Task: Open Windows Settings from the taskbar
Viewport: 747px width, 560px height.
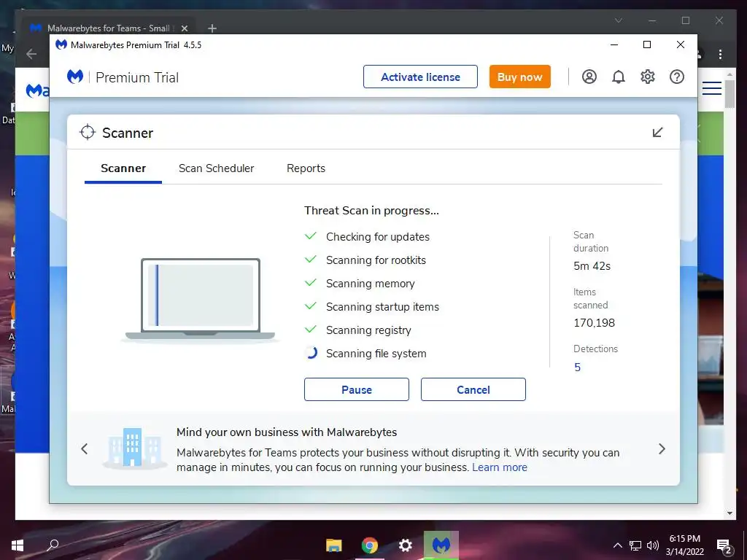Action: (x=406, y=545)
